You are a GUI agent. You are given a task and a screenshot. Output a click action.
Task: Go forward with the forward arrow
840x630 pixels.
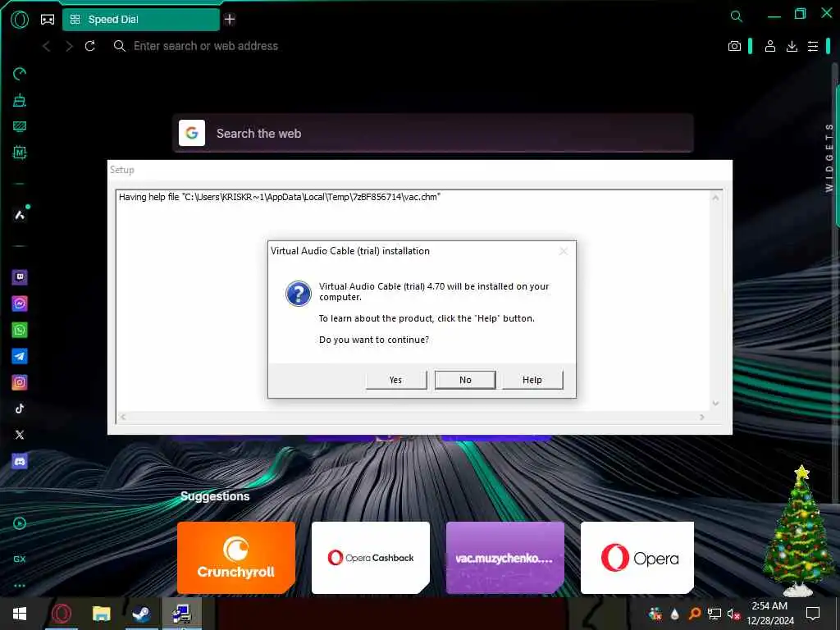[x=69, y=47]
